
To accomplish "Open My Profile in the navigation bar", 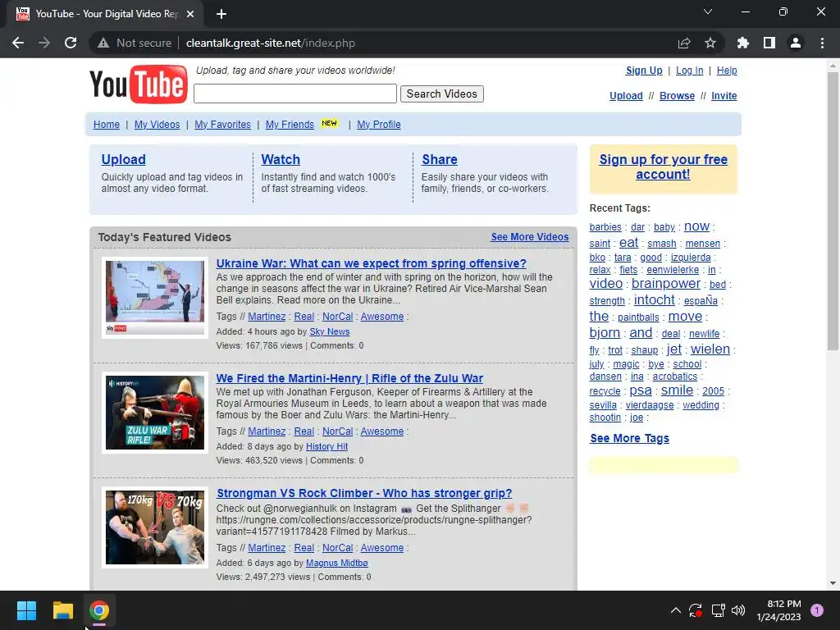I will tap(379, 125).
